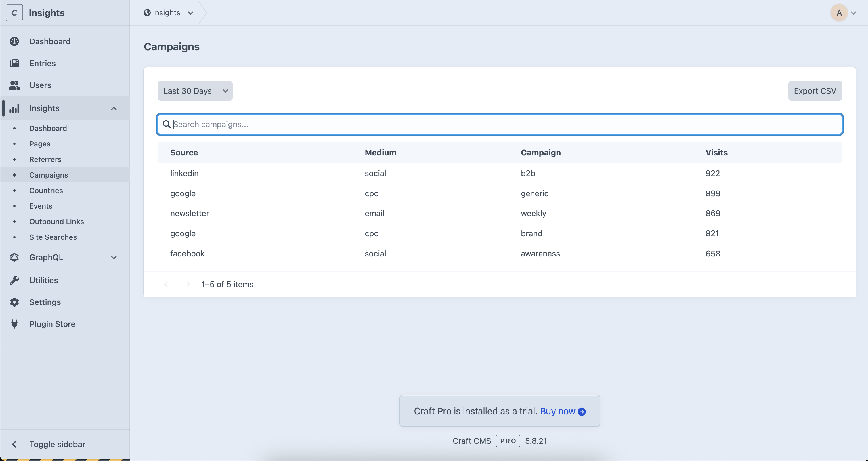Click the Plugin Store plug icon
The image size is (868, 461).
click(14, 324)
